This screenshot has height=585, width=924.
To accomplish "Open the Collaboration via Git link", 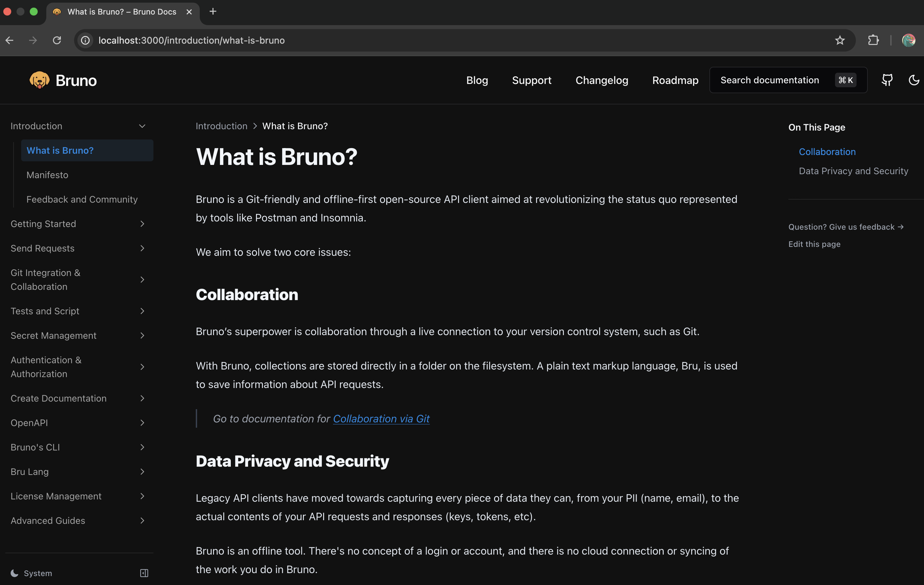I will tap(381, 418).
